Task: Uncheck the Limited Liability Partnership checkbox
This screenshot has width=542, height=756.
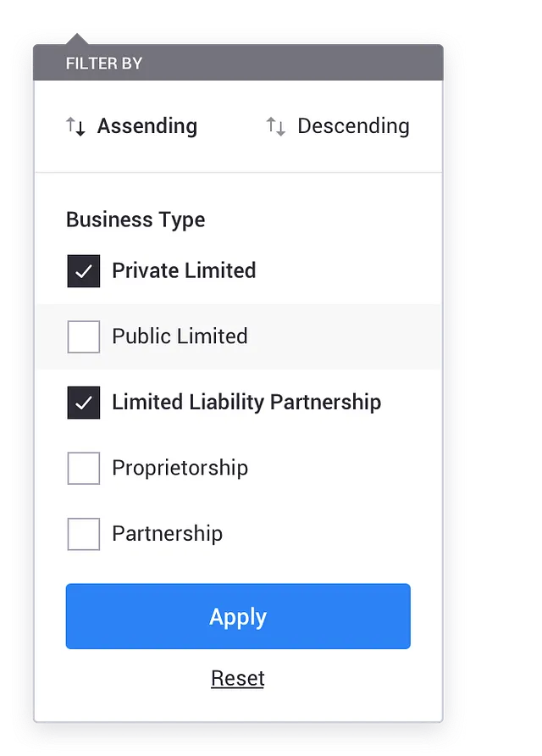Action: tap(84, 403)
